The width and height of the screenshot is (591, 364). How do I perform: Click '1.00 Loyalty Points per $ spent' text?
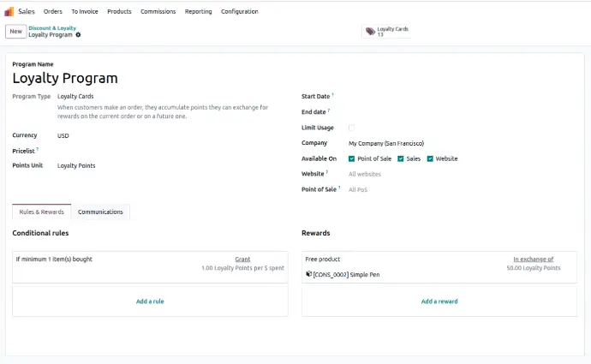coord(242,268)
